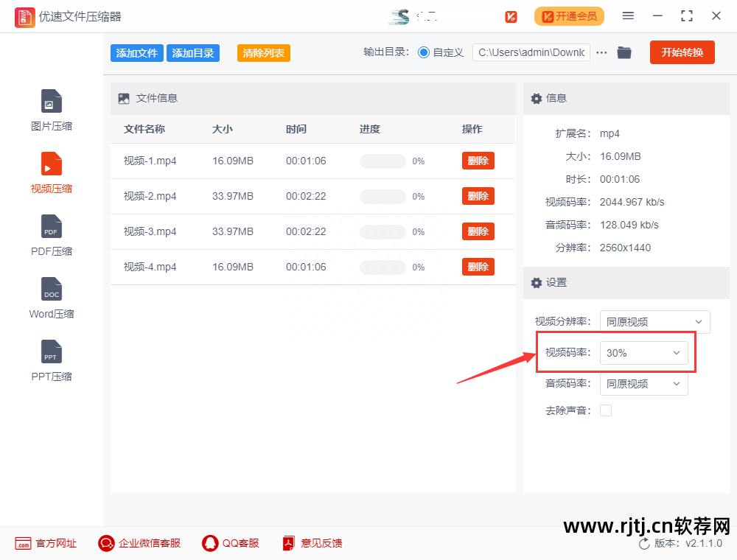737x560 pixels.
Task: Open the 视频压缩 video compression tool
Action: click(52, 164)
